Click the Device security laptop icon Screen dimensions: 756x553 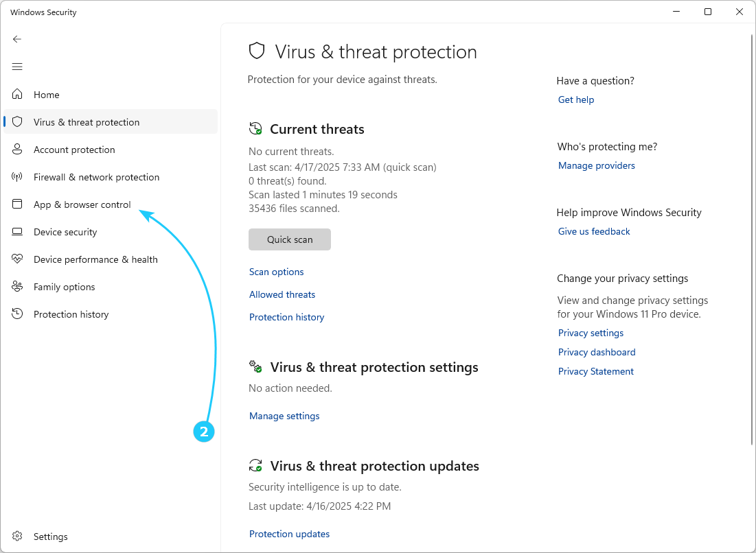click(17, 232)
